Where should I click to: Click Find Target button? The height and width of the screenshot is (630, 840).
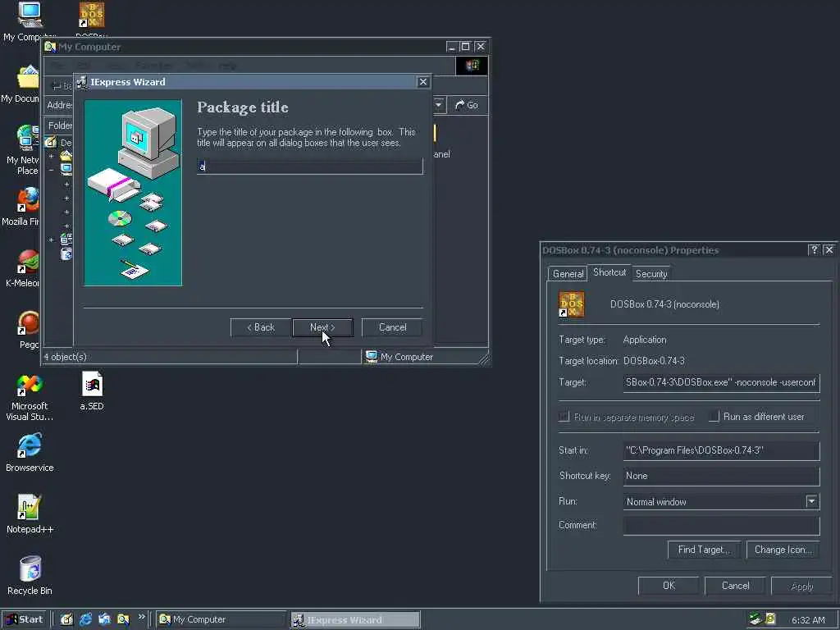pos(704,550)
